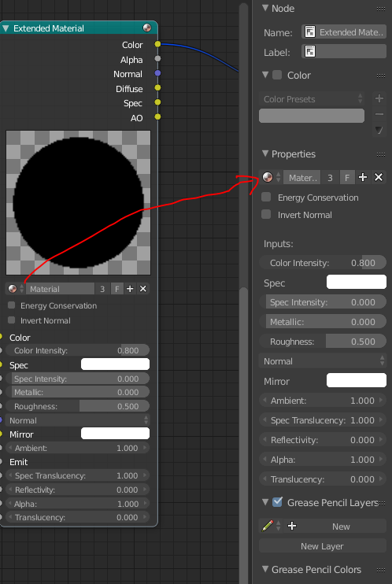Collapse the Color panel section

click(265, 75)
